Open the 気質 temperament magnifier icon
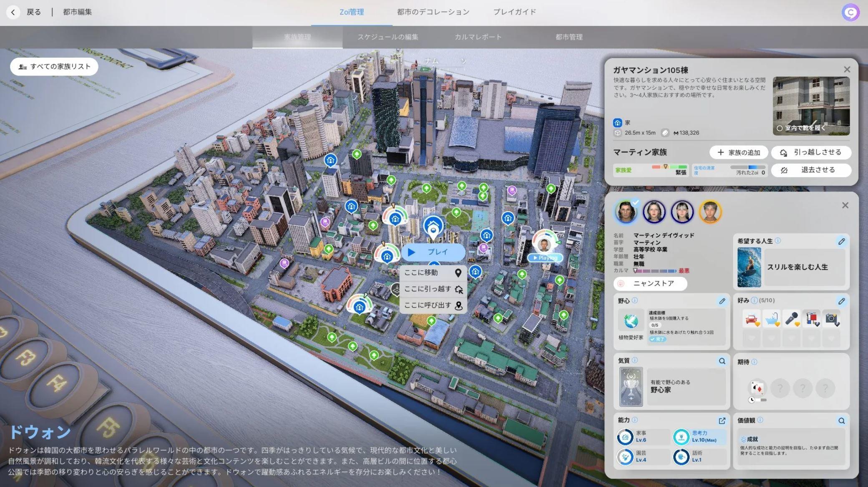Image resolution: width=868 pixels, height=487 pixels. 722,361
